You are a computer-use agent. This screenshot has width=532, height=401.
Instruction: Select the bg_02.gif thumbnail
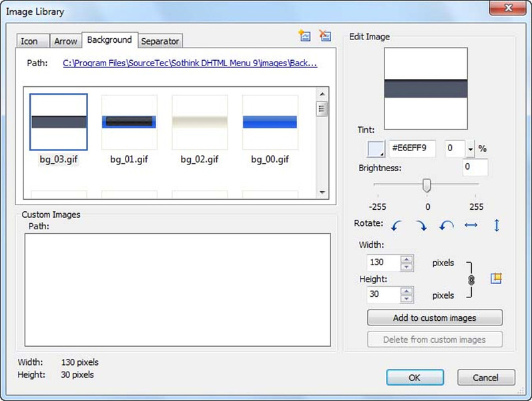tap(200, 122)
